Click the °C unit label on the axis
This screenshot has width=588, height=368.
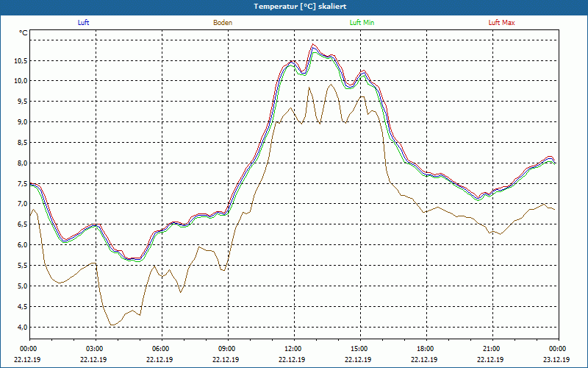tap(24, 33)
